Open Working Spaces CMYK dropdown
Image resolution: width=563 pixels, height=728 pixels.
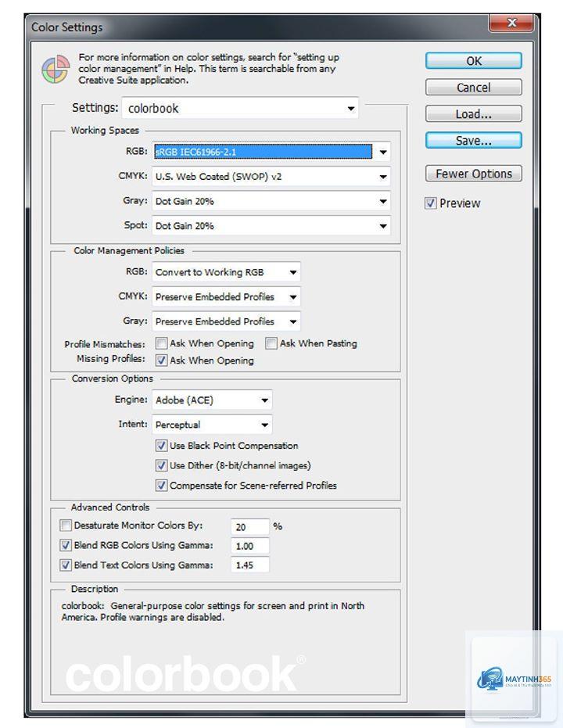point(271,177)
